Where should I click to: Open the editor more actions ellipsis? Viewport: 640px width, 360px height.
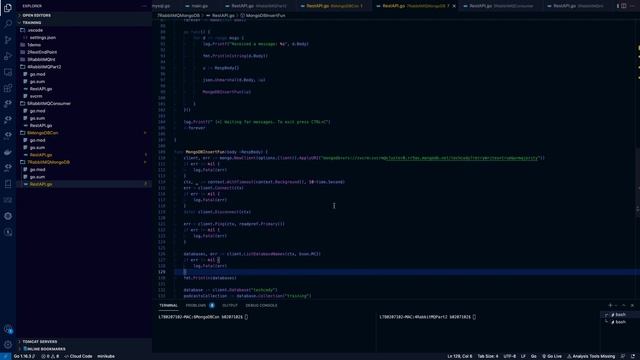(x=632, y=6)
